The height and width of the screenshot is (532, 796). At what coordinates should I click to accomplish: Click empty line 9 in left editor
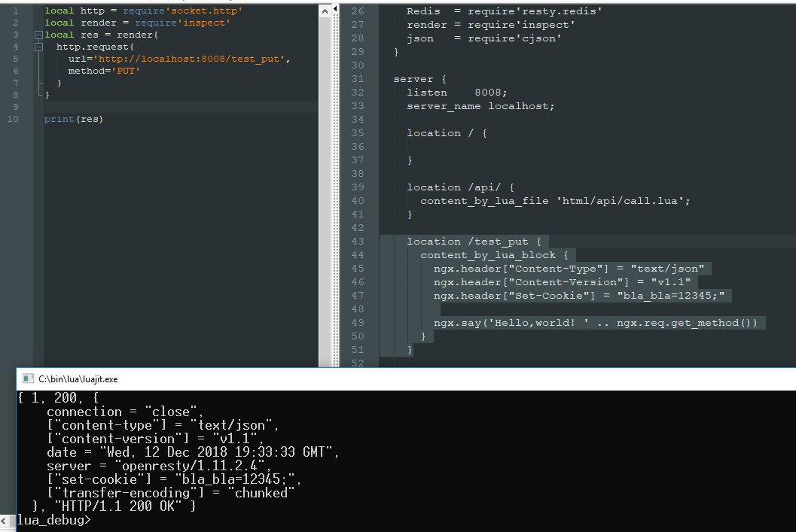(181, 107)
